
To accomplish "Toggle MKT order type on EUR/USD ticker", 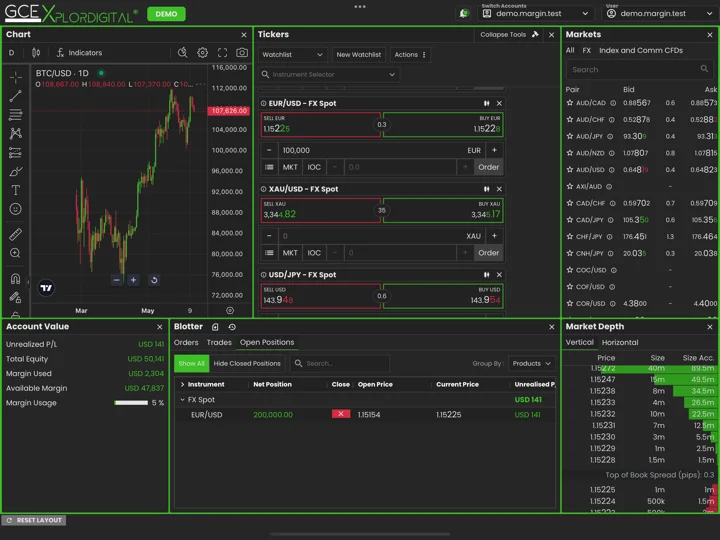I will pyautogui.click(x=290, y=167).
